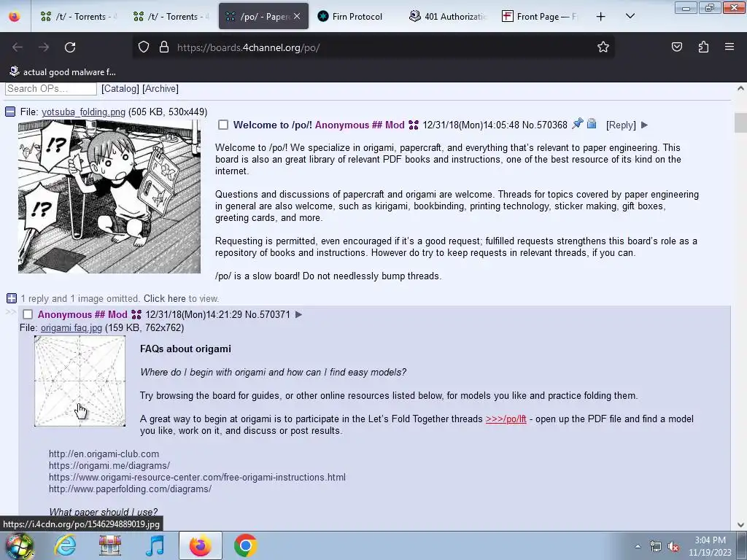The width and height of the screenshot is (747, 560).
Task: View site security padlock info
Action: (x=164, y=47)
